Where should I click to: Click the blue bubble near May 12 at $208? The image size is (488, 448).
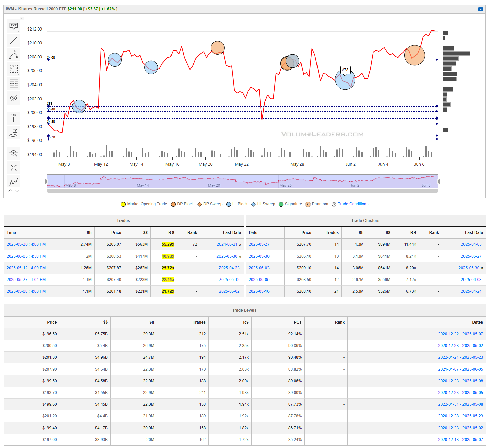(x=115, y=60)
